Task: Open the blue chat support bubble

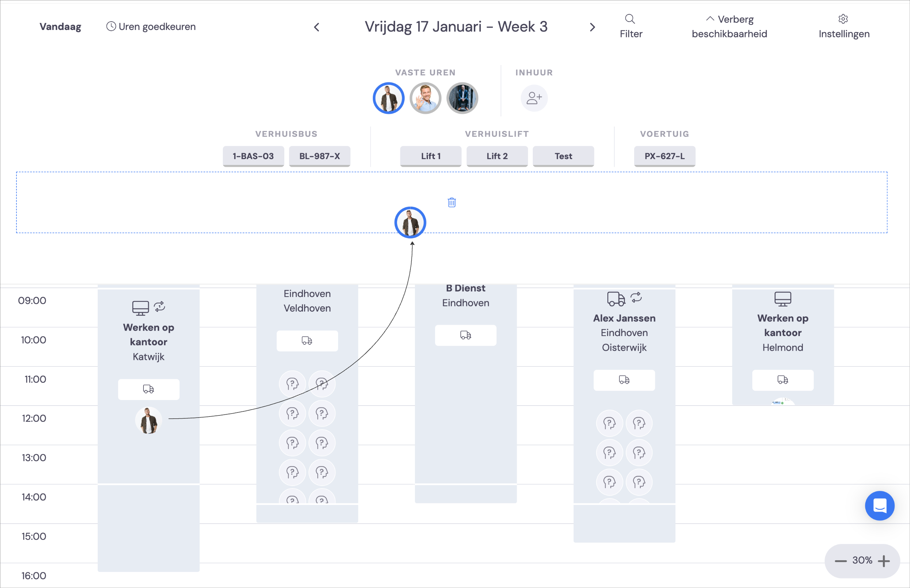Action: pyautogui.click(x=880, y=505)
